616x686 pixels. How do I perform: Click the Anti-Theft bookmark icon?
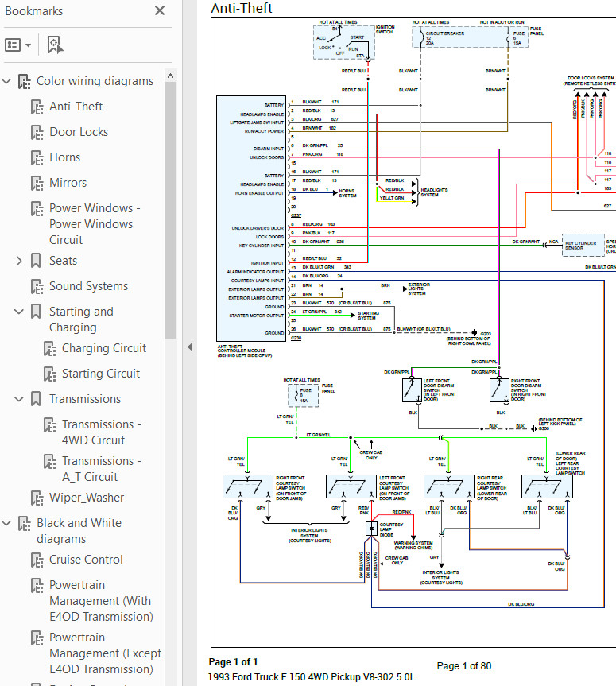(x=37, y=107)
